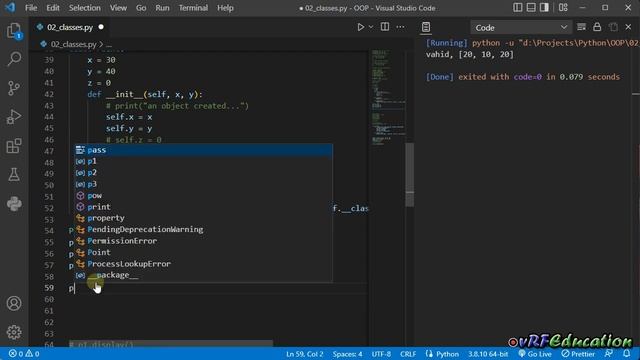Image resolution: width=640 pixels, height=360 pixels.
Task: Click errors and warnings status indicator
Action: coord(24,354)
